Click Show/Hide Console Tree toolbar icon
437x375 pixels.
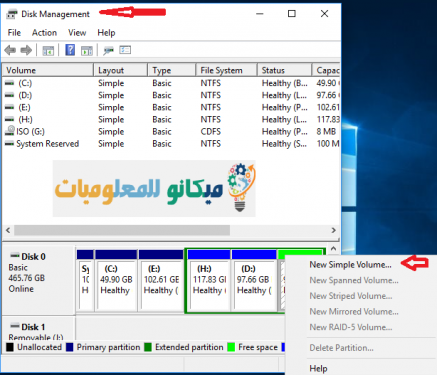[x=48, y=51]
